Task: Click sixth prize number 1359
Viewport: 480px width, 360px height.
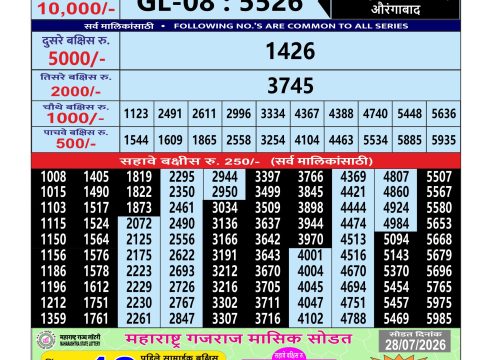Action: [x=53, y=319]
